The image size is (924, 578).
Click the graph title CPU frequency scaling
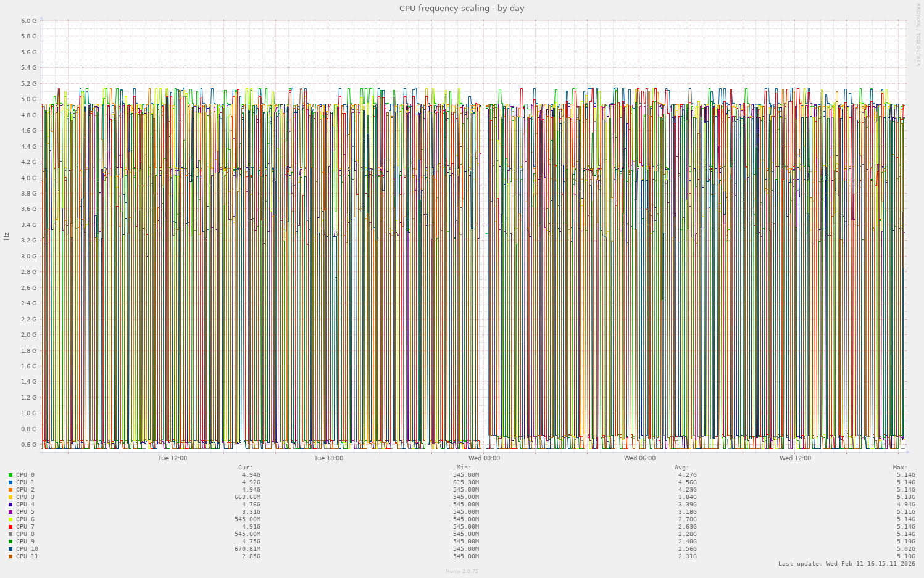[x=462, y=8]
